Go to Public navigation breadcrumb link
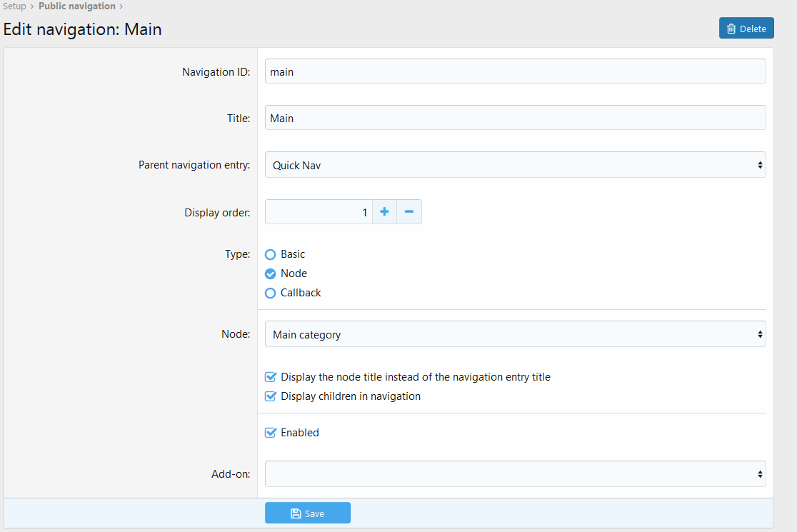Image resolution: width=797 pixels, height=532 pixels. click(77, 6)
